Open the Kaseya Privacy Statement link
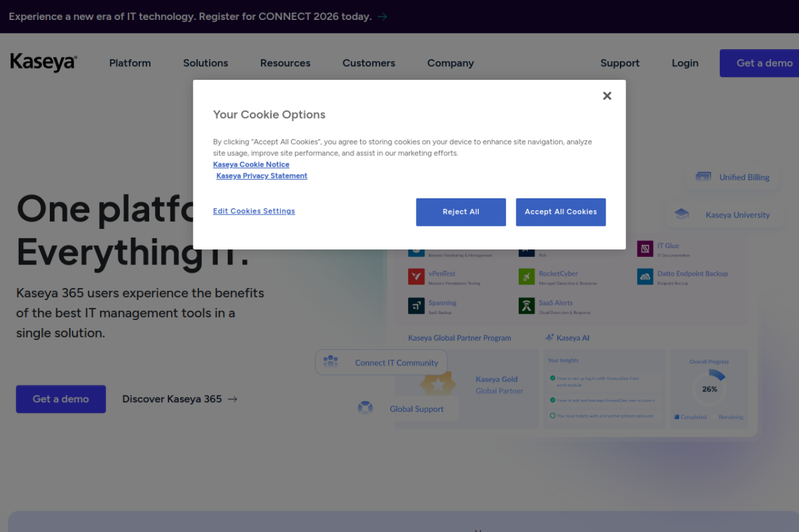799x532 pixels. [x=262, y=176]
